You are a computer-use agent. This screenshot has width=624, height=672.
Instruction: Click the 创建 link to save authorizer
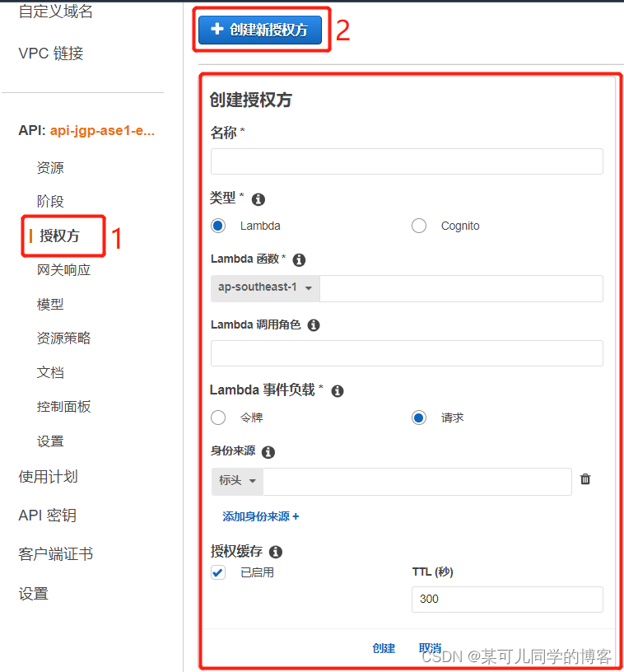(x=384, y=648)
